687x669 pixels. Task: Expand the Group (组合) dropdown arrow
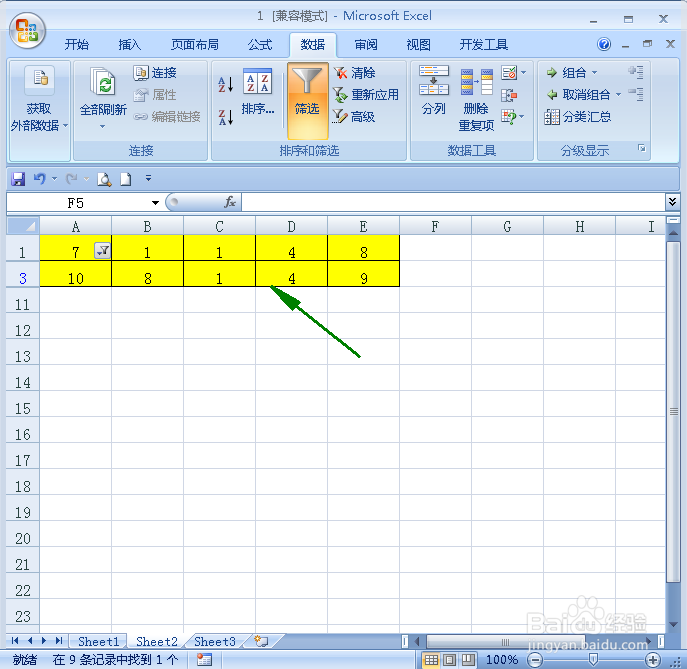(595, 73)
